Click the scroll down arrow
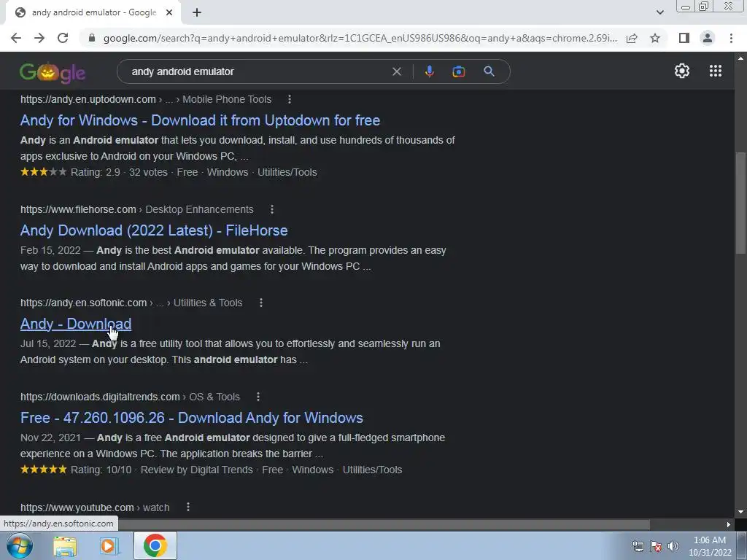Screen dimensions: 747x560 coord(740,512)
